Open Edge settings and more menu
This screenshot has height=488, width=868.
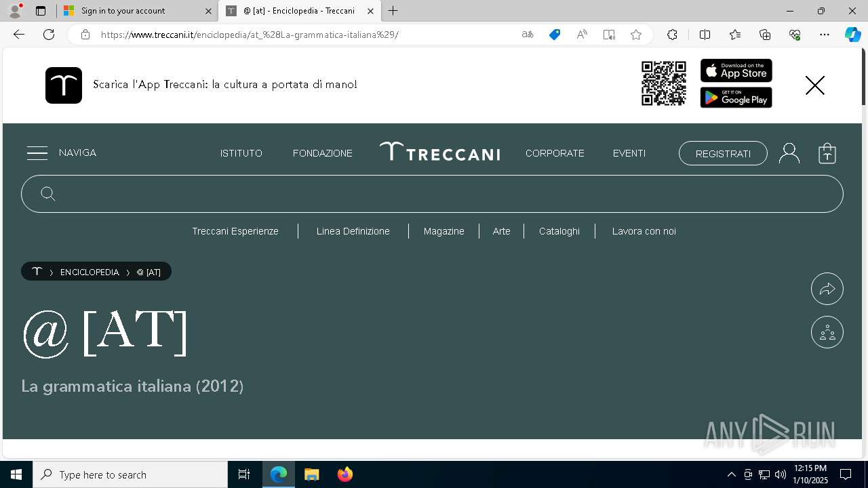[x=825, y=35]
